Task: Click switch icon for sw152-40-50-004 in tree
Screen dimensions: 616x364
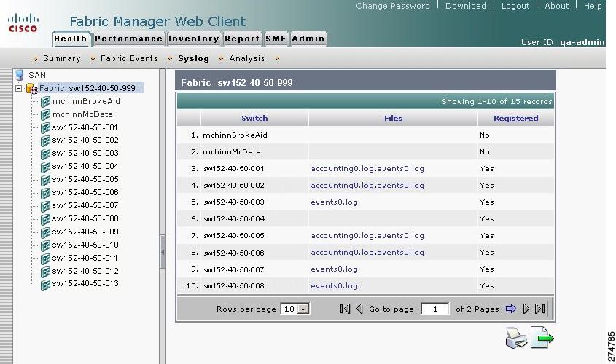Action: [45, 167]
